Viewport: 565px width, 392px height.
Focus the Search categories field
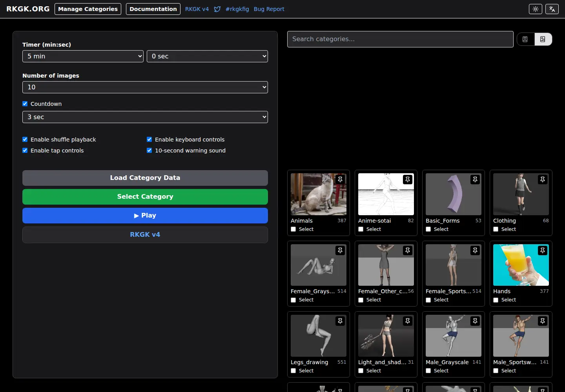pyautogui.click(x=400, y=39)
